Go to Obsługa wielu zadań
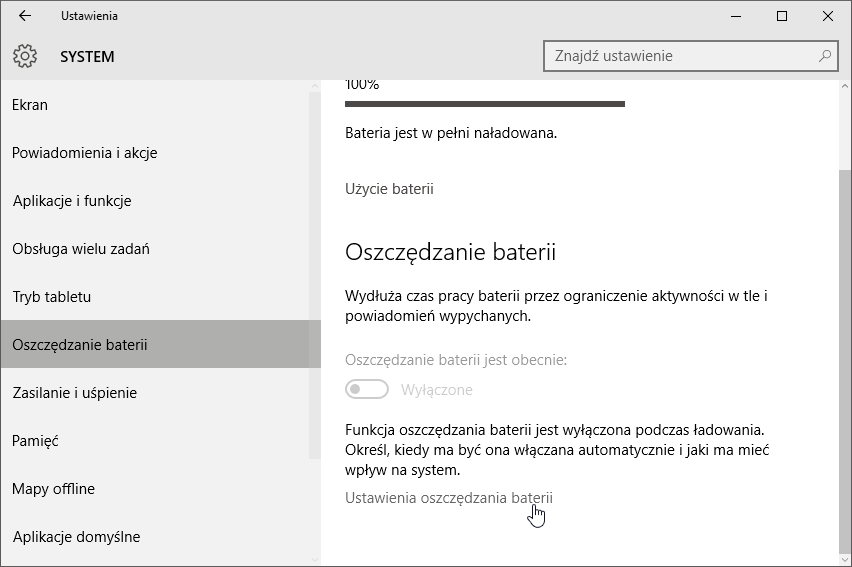 coord(81,249)
